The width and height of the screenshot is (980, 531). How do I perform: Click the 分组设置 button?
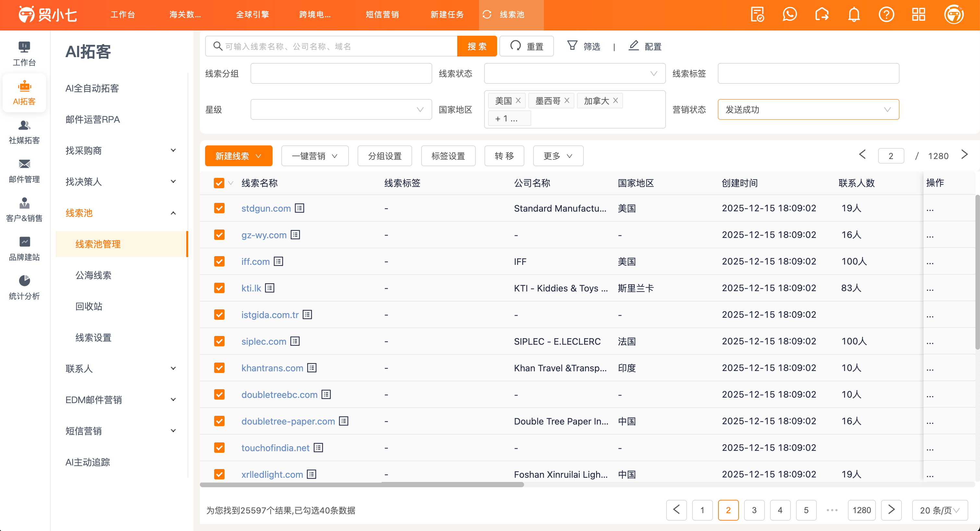(385, 156)
